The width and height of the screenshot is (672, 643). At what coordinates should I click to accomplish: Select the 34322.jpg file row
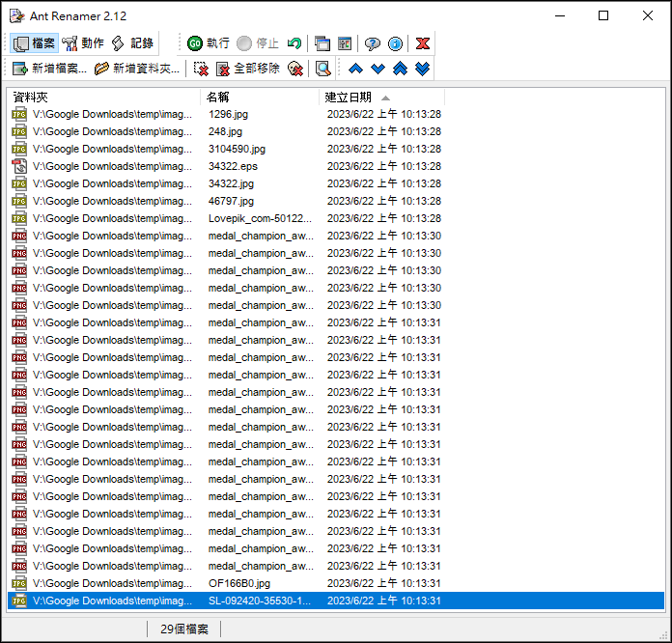[336, 183]
